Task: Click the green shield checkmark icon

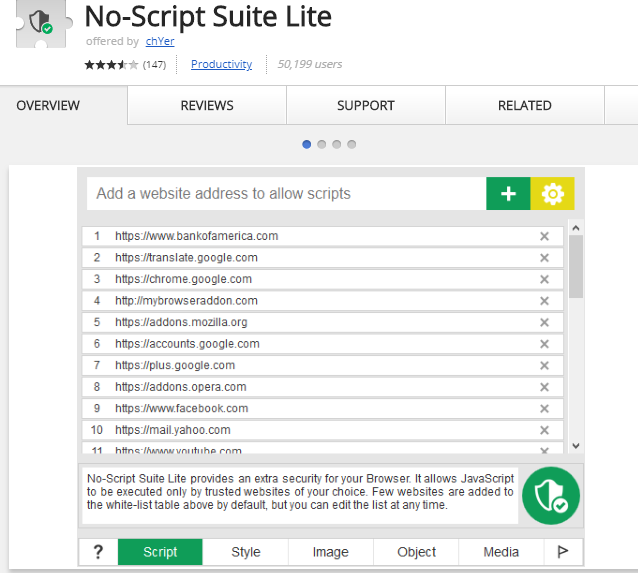Action: 550,494
